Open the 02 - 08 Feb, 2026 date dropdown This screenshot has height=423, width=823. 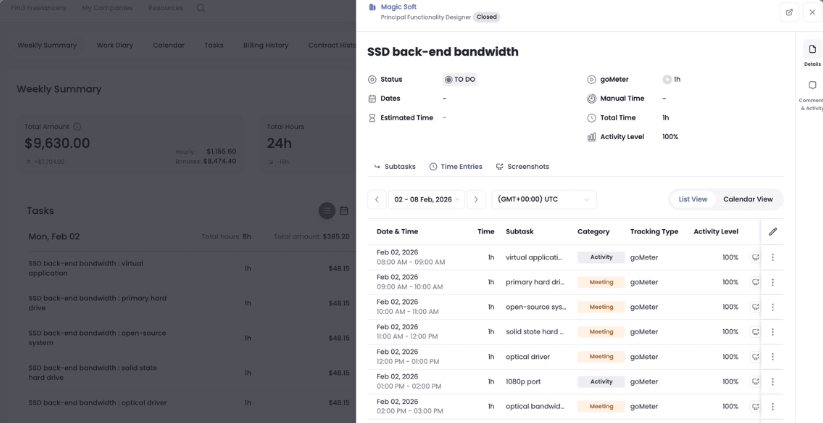[x=427, y=199]
